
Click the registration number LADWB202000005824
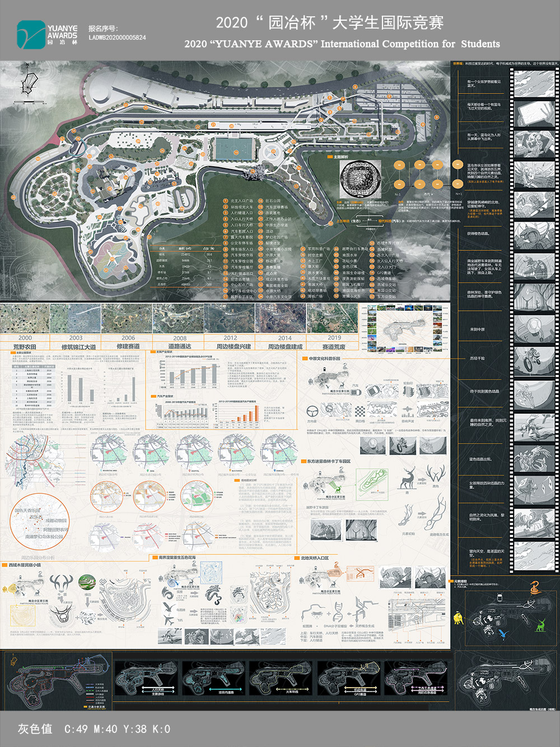click(x=117, y=38)
